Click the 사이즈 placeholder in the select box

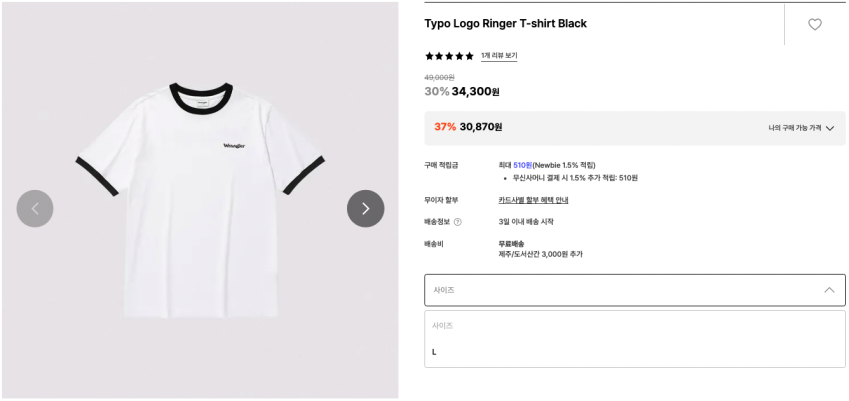(x=444, y=290)
